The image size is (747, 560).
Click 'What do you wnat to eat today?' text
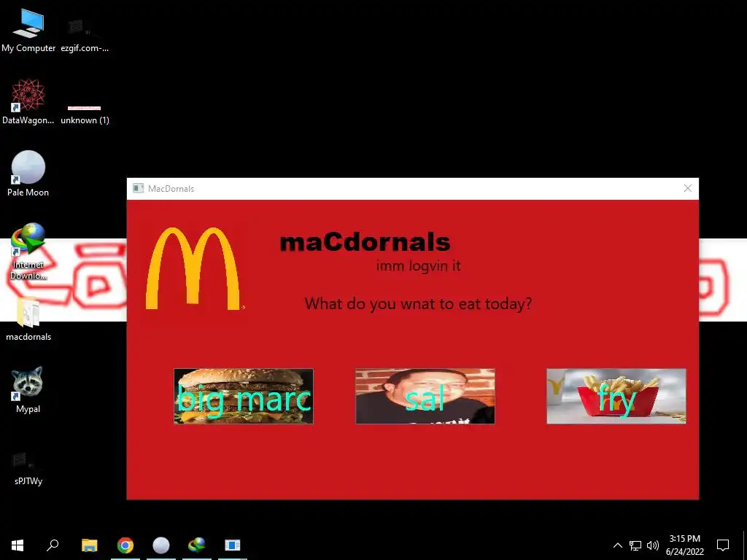(418, 304)
